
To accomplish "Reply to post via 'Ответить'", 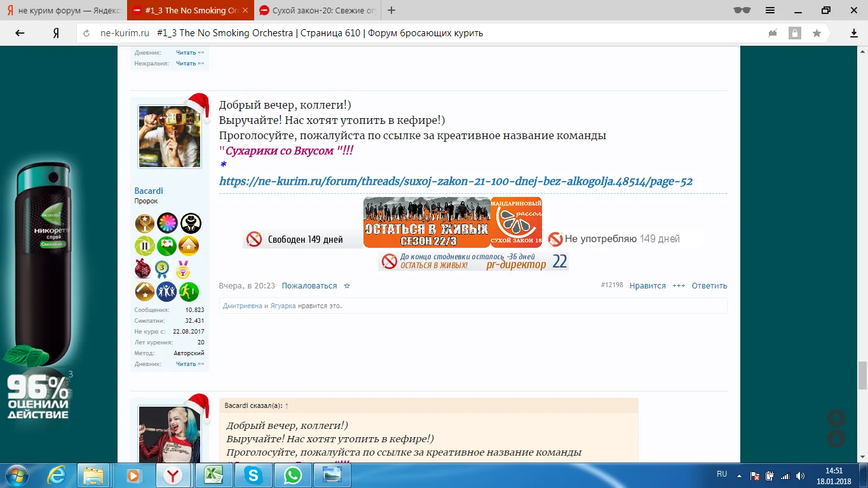I will click(x=710, y=286).
